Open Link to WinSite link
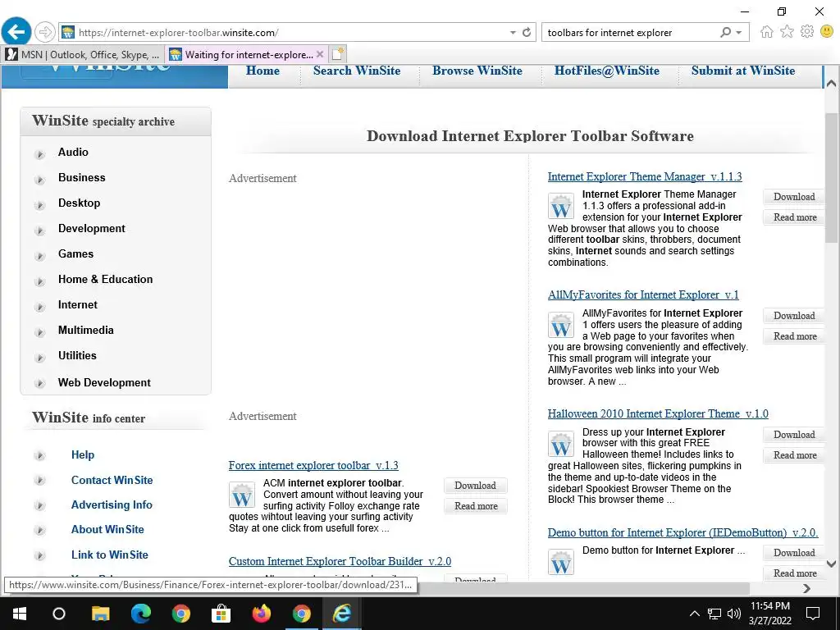This screenshot has width=840, height=630. pyautogui.click(x=110, y=555)
